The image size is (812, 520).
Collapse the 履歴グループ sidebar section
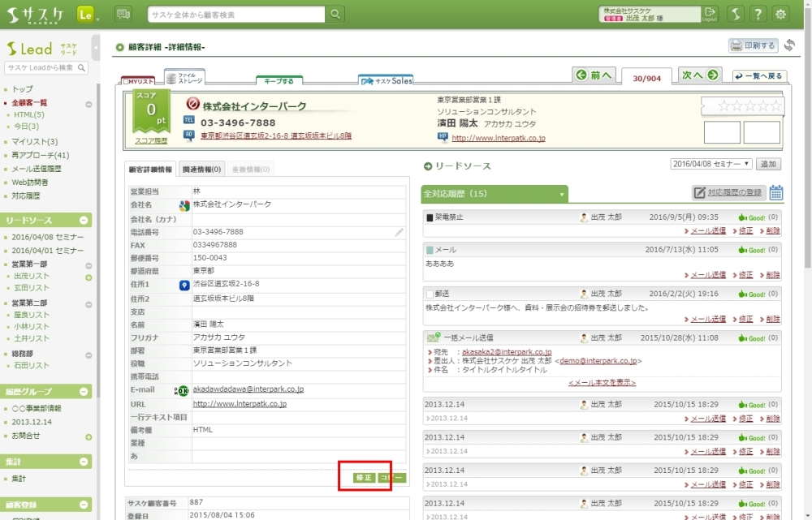pyautogui.click(x=84, y=390)
